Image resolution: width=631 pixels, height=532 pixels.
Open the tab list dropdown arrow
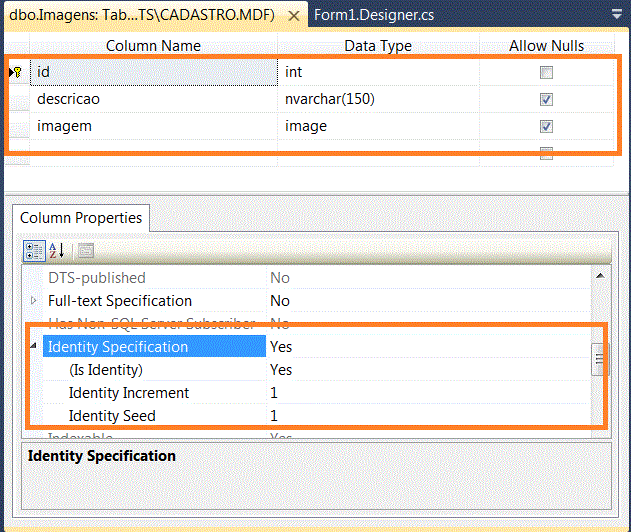[617, 15]
